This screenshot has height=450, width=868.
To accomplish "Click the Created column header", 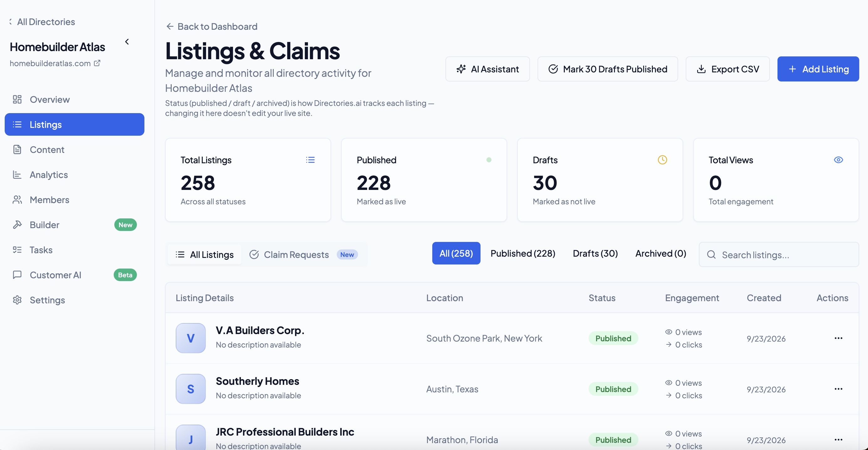I will coord(764,298).
